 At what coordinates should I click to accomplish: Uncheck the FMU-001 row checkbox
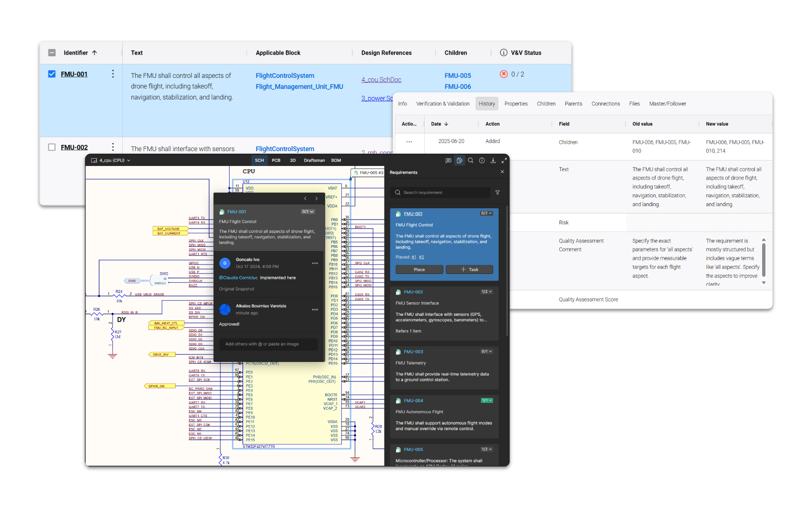[52, 74]
